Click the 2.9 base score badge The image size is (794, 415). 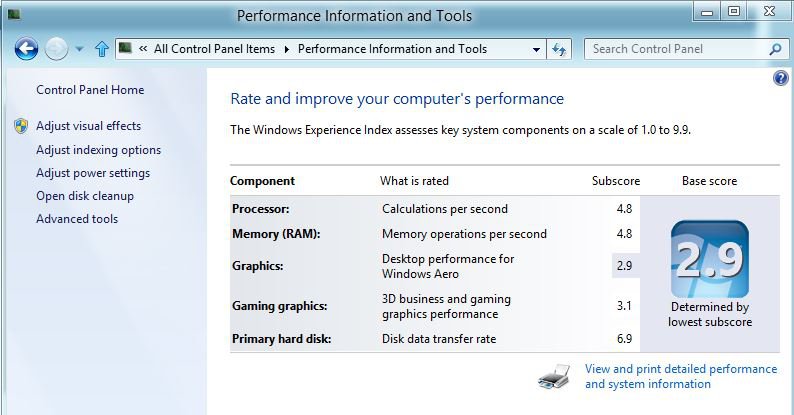(709, 259)
